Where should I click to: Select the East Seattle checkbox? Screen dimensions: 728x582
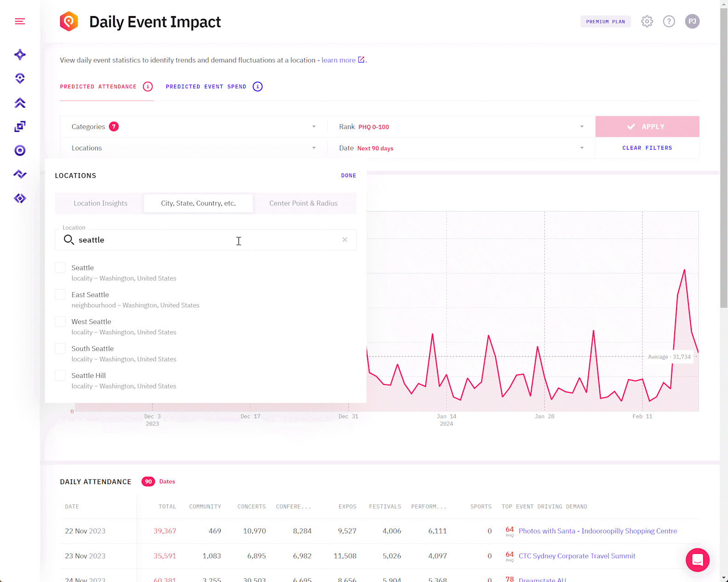[x=60, y=295]
